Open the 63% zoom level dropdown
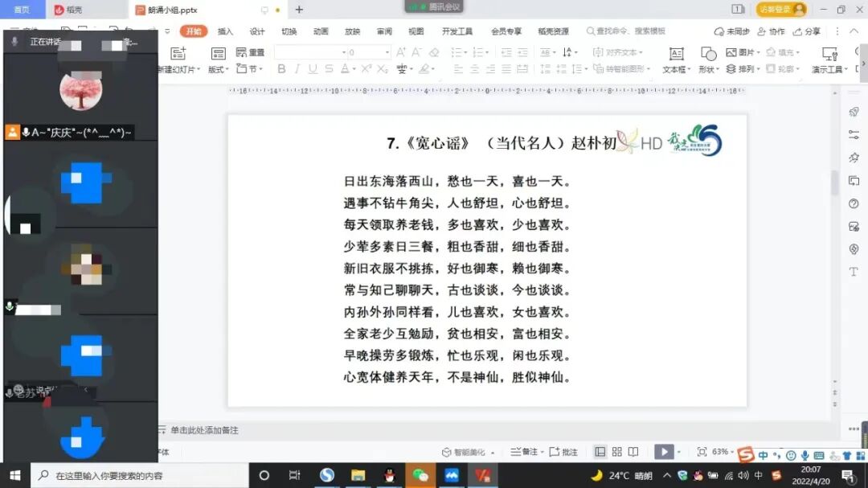 pos(721,452)
